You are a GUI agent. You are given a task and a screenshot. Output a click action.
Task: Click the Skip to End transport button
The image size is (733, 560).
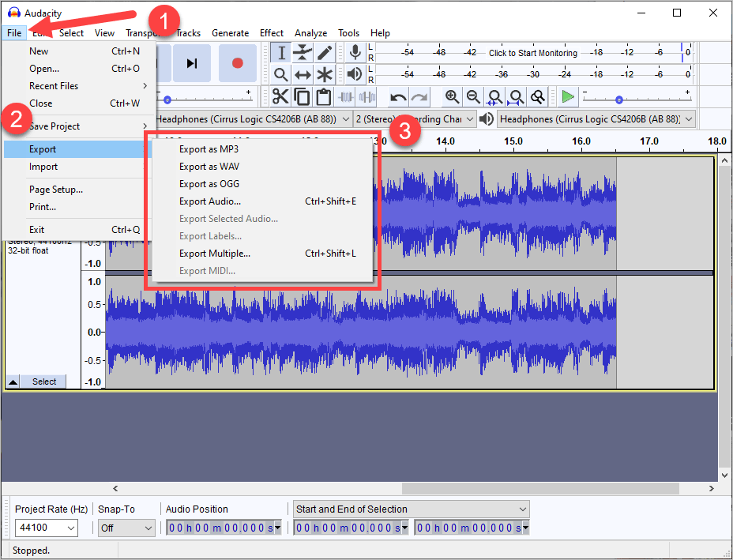coord(192,63)
